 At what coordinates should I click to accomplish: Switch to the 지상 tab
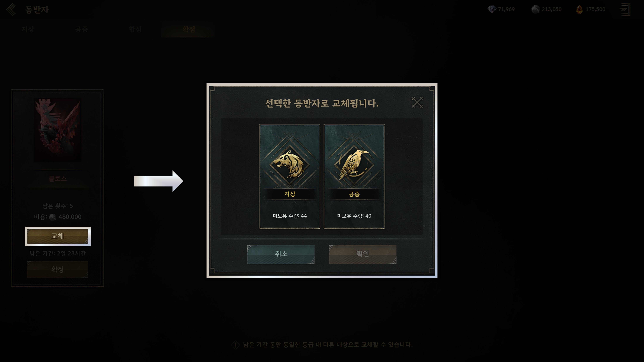28,29
